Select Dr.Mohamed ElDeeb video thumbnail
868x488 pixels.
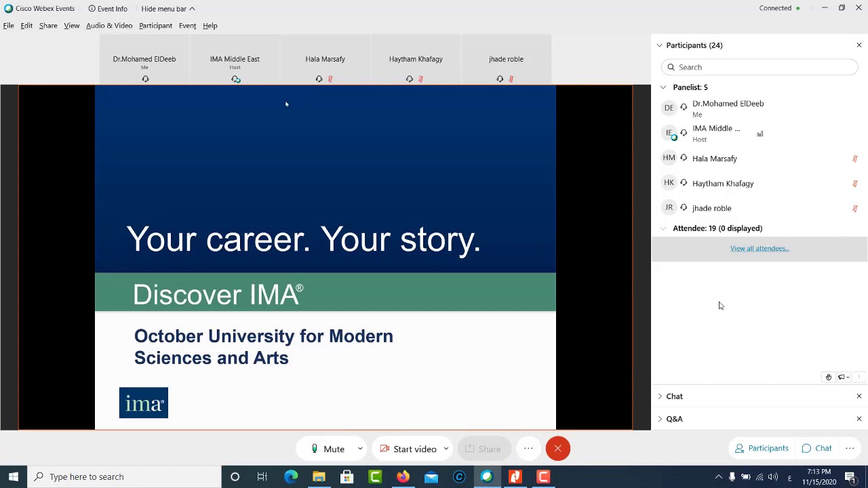coord(144,60)
